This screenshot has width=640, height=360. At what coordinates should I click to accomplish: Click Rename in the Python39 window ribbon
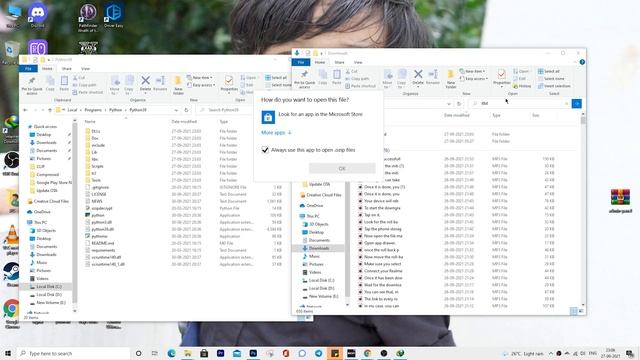click(160, 83)
